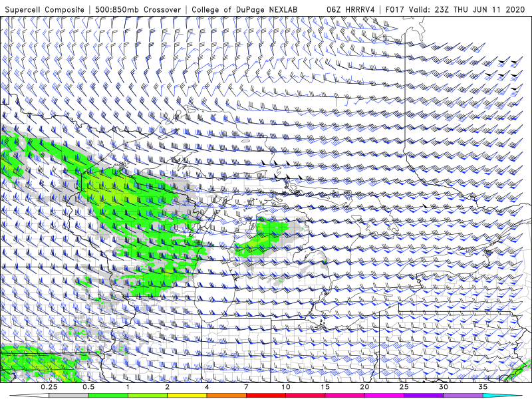Screen dimensions: 532x399
Task: Select the dark purple 25–30 color segment
Action: [424, 396]
